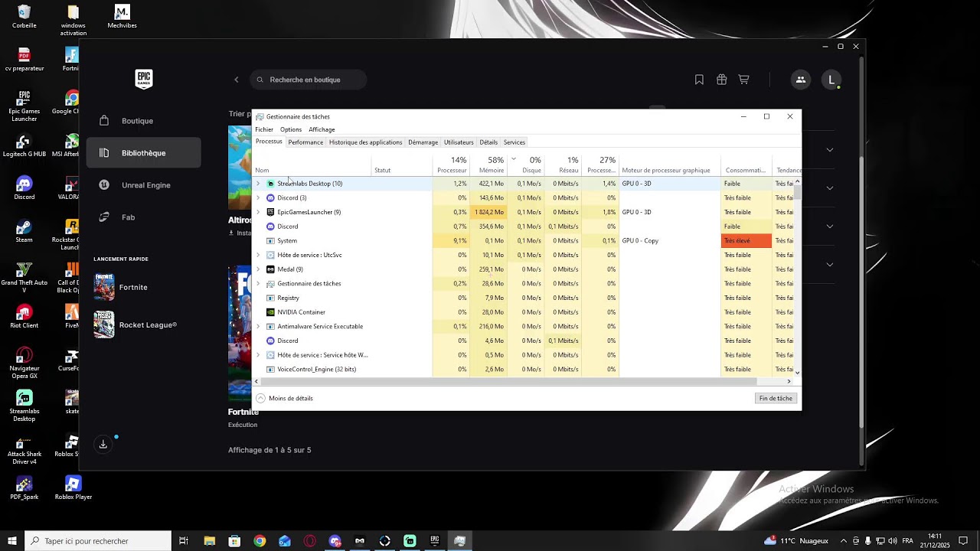Select the Steam desktop shortcut

tap(24, 231)
